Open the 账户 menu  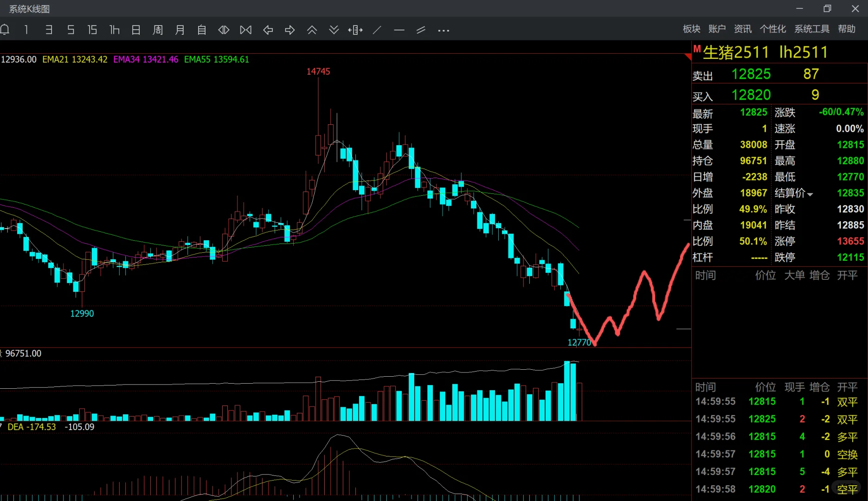click(x=717, y=29)
